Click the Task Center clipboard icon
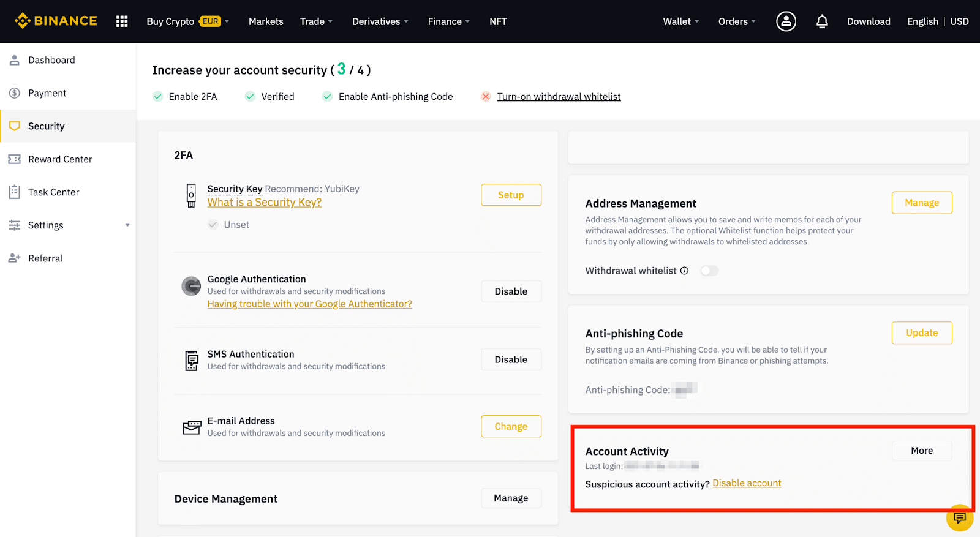 (15, 192)
